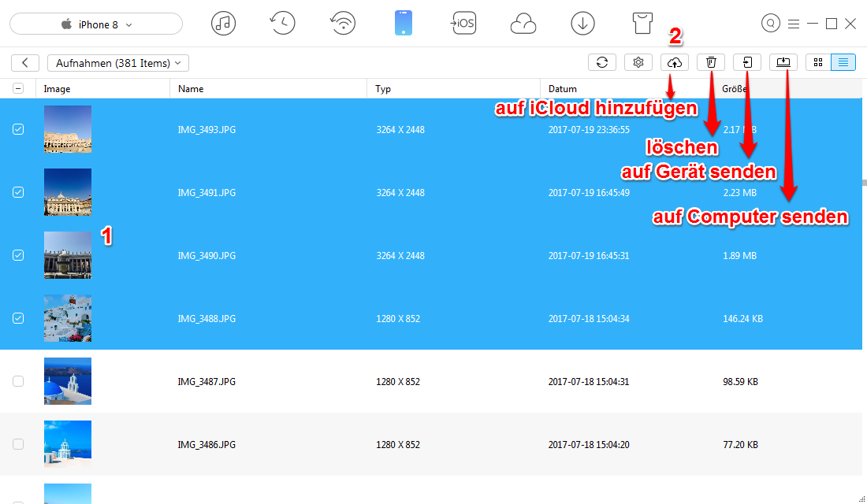Click date 2017-07-19 23:36:55
This screenshot has width=867, height=504.
(x=589, y=130)
